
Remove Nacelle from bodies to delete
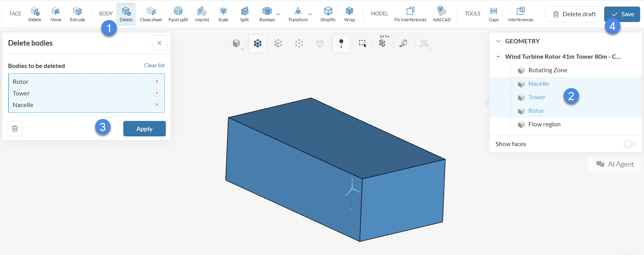click(157, 104)
